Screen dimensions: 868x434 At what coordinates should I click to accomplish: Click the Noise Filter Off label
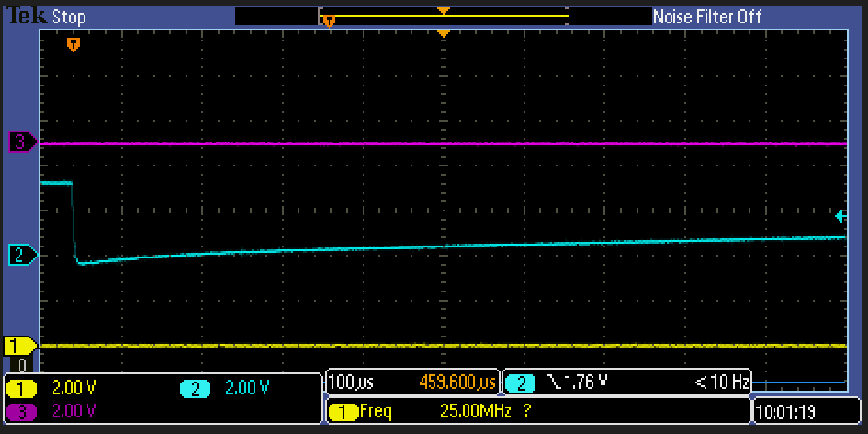click(707, 17)
